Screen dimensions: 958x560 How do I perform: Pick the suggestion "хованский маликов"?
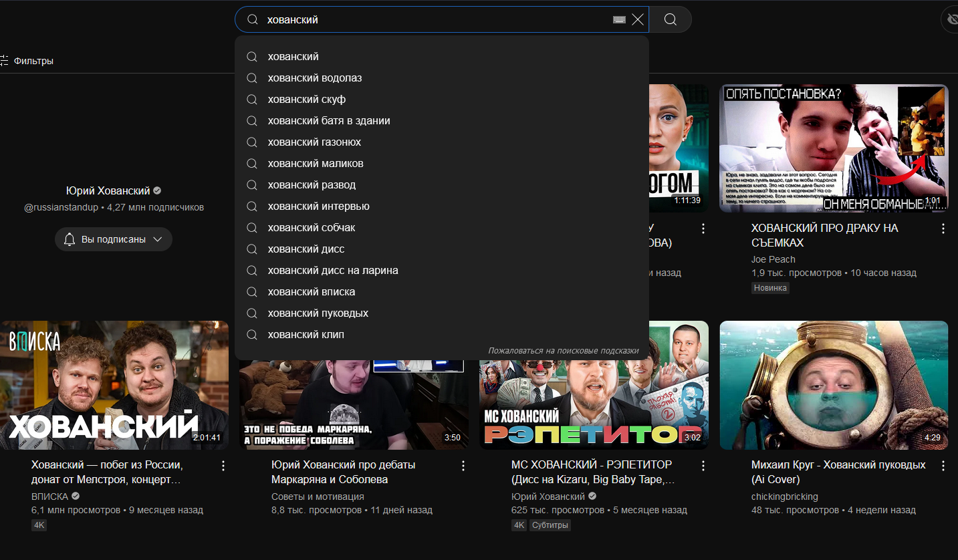click(x=442, y=164)
